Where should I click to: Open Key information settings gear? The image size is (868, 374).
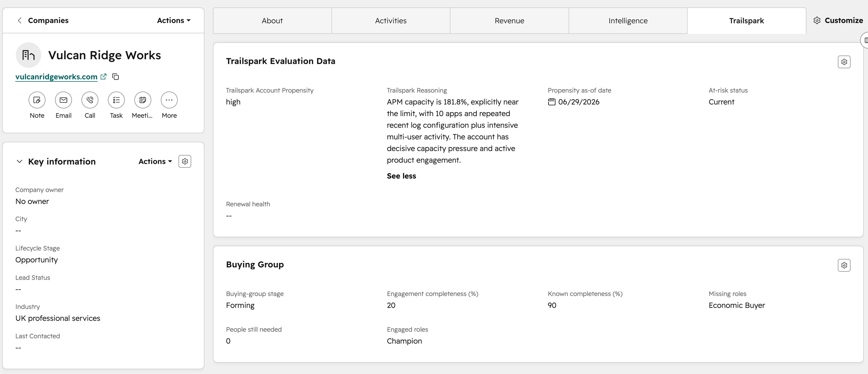pos(185,161)
